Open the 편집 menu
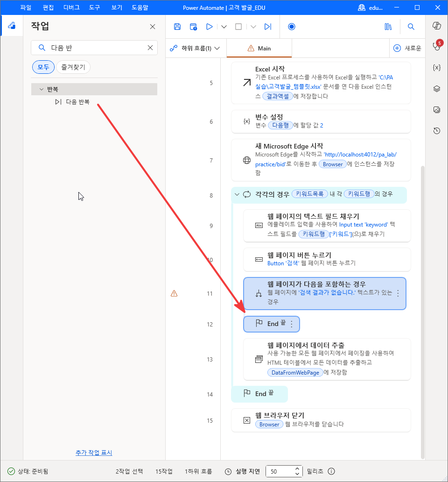Screen dimensions: 448x482 pos(48,7)
